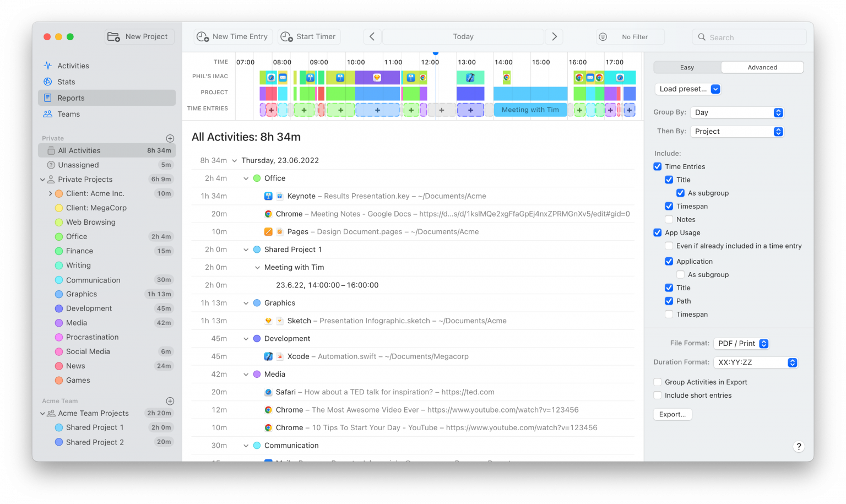This screenshot has width=846, height=504.
Task: Enable Group Activities in Export
Action: click(657, 382)
